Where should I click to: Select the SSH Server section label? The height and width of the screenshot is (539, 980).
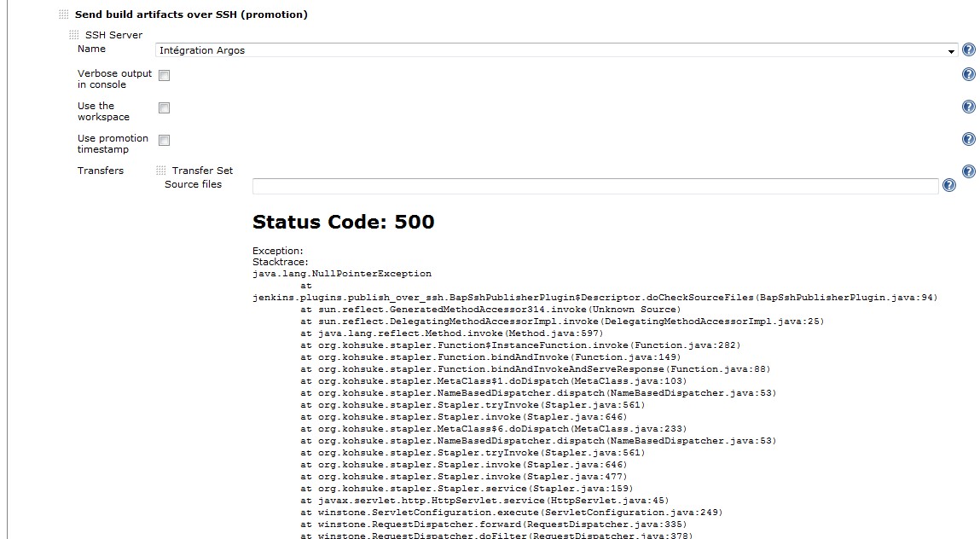coord(113,35)
